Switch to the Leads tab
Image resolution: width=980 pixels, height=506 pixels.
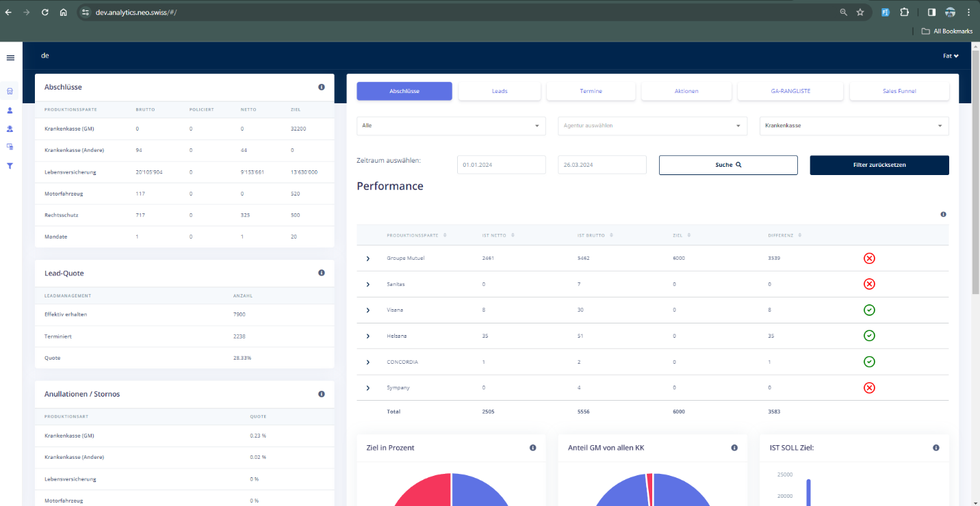(500, 91)
